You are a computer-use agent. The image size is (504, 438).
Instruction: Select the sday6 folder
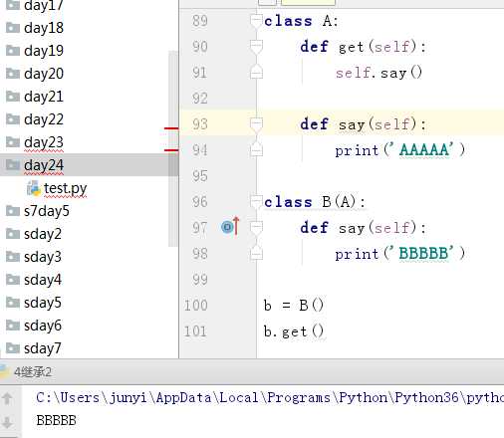(x=42, y=326)
